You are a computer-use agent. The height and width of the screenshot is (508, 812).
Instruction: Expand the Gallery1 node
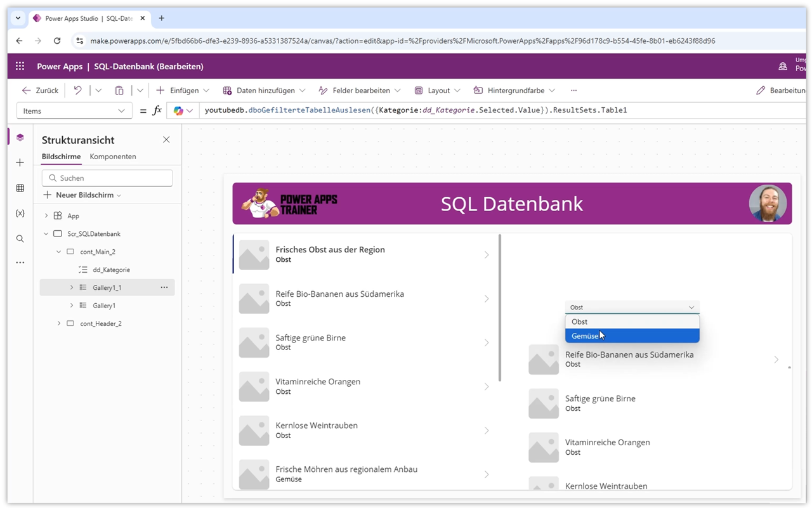[72, 305]
